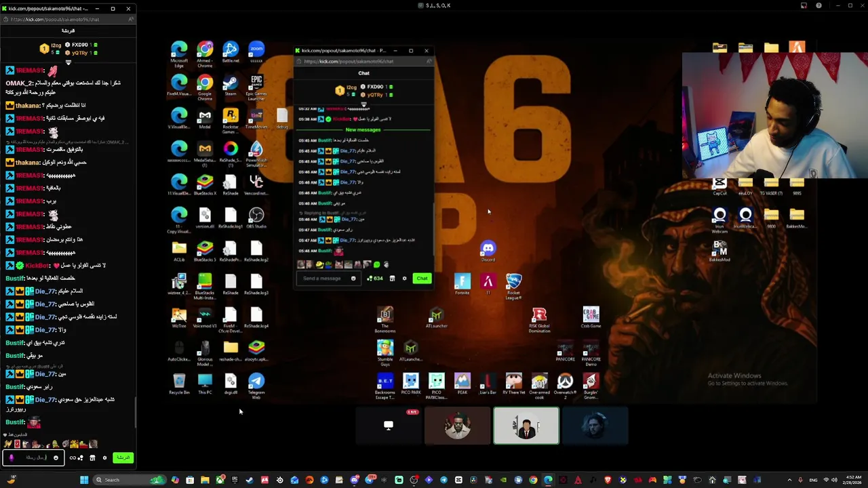The width and height of the screenshot is (868, 488).
Task: Open the Stumble Guys desktop icon
Action: [x=384, y=352]
